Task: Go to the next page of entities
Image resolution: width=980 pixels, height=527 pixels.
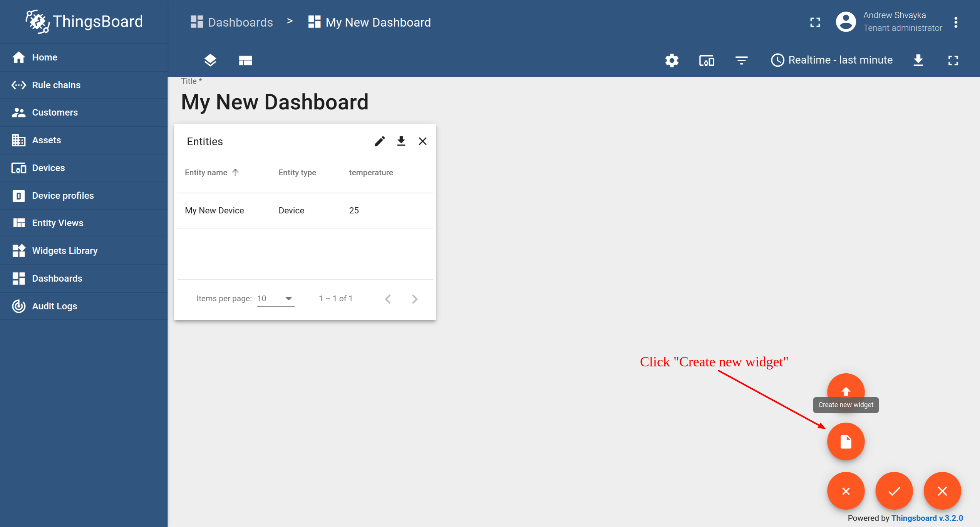Action: click(415, 299)
